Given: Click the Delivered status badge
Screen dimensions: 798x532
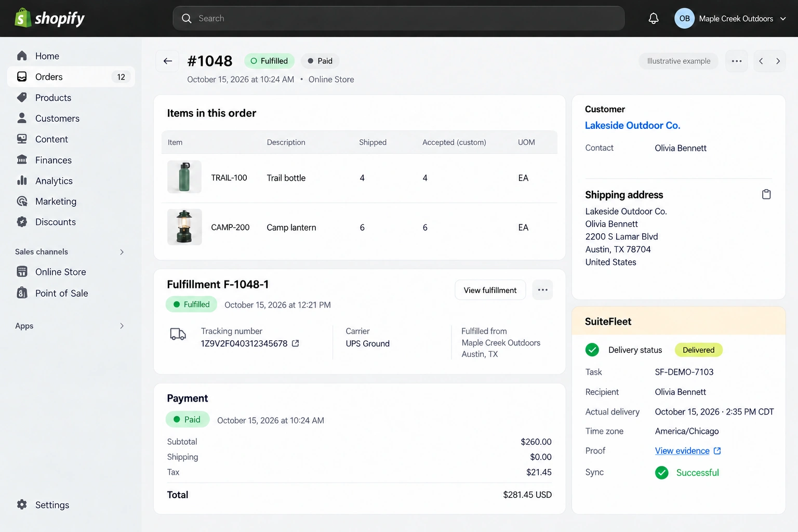Looking at the screenshot, I should (x=698, y=350).
